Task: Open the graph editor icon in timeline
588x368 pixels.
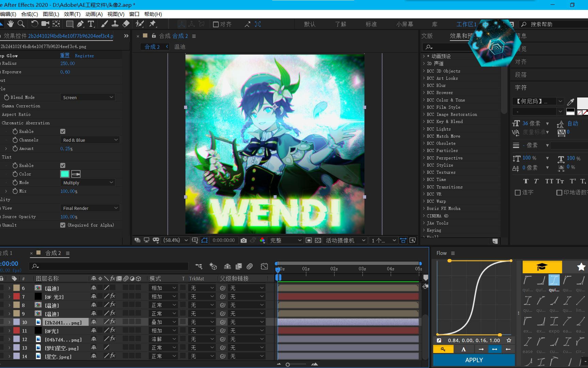Action: point(264,266)
